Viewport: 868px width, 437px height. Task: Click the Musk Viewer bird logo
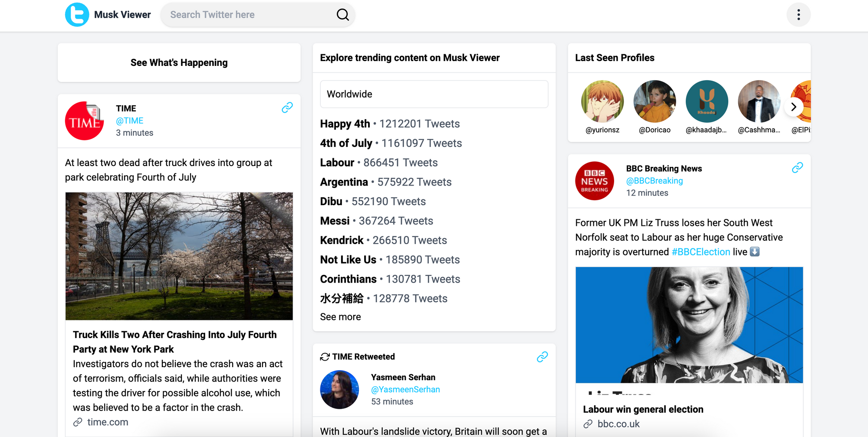[x=77, y=15]
